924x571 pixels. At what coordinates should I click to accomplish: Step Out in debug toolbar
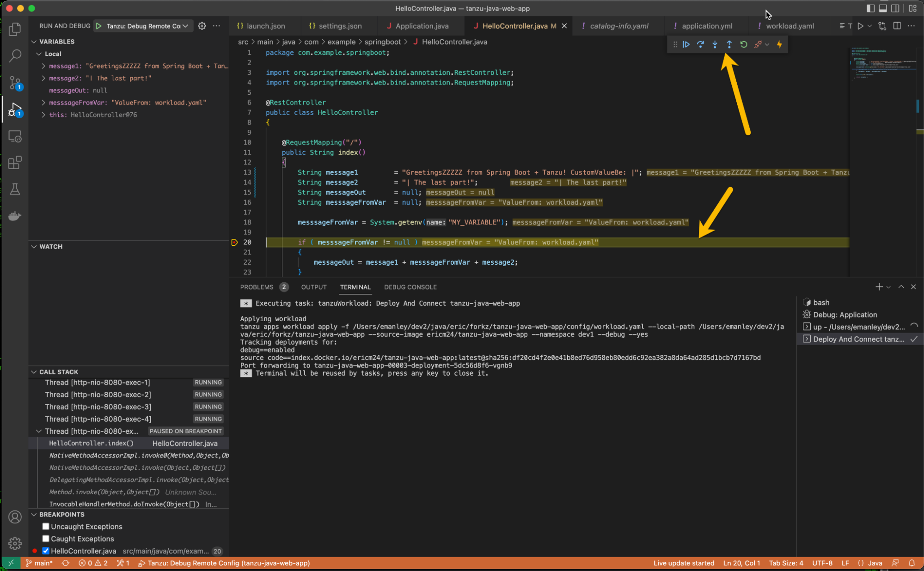point(729,44)
